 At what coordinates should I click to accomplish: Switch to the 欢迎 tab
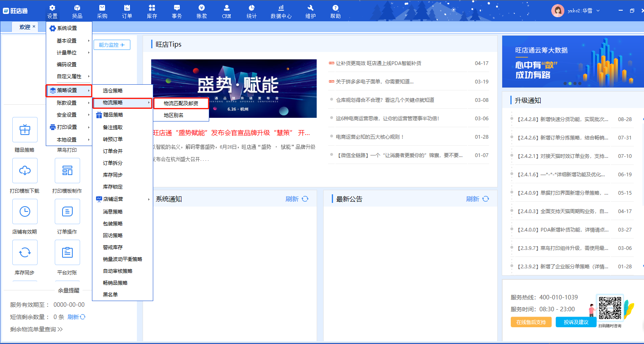point(25,27)
